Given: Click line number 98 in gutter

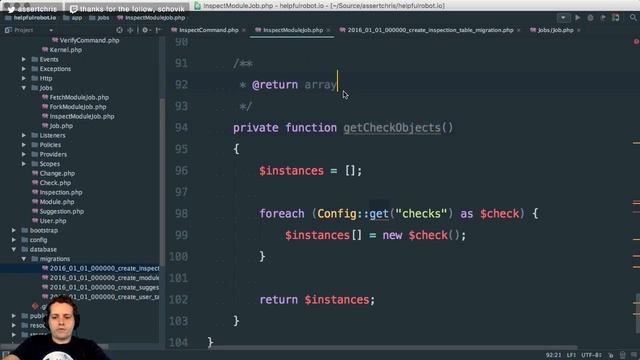Looking at the screenshot, I should click(181, 214).
